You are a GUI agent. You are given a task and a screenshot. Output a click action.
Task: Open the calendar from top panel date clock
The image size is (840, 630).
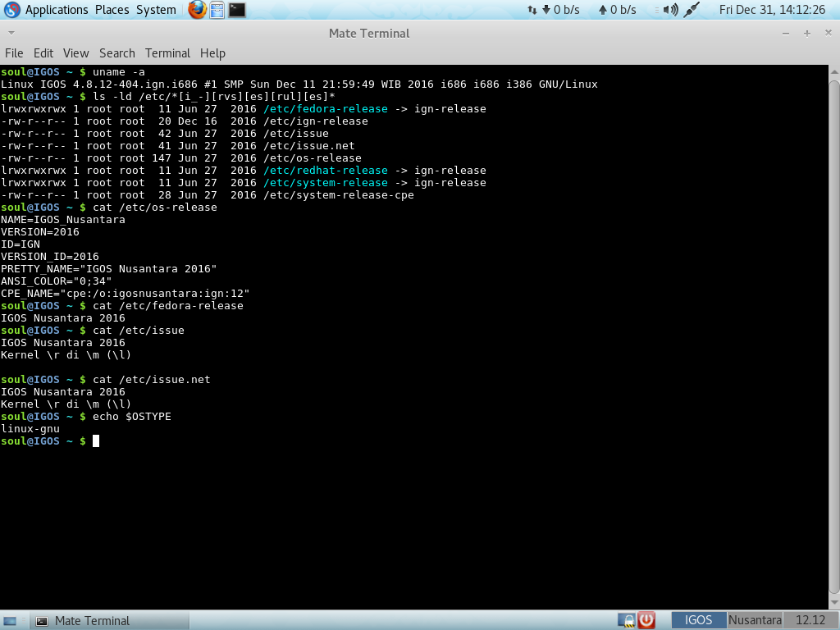tap(772, 10)
